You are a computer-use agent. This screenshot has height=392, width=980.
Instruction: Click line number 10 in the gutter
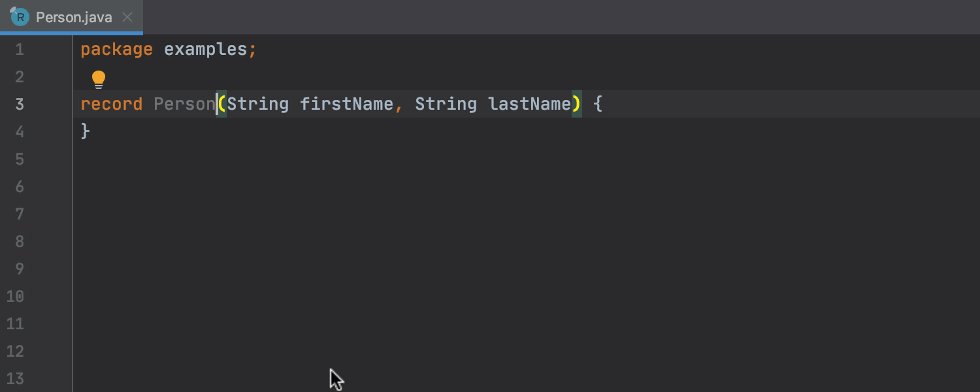[x=16, y=297]
